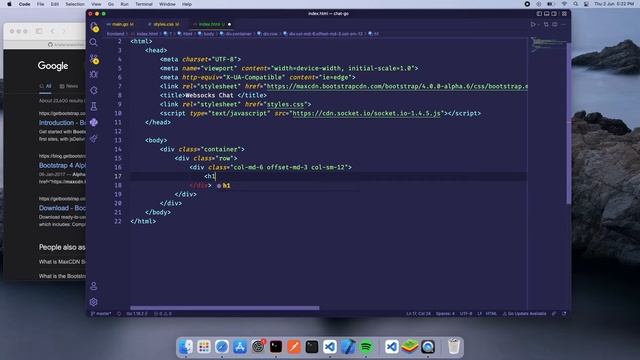
Task: Open Xcode from the Dock
Action: coord(348,347)
